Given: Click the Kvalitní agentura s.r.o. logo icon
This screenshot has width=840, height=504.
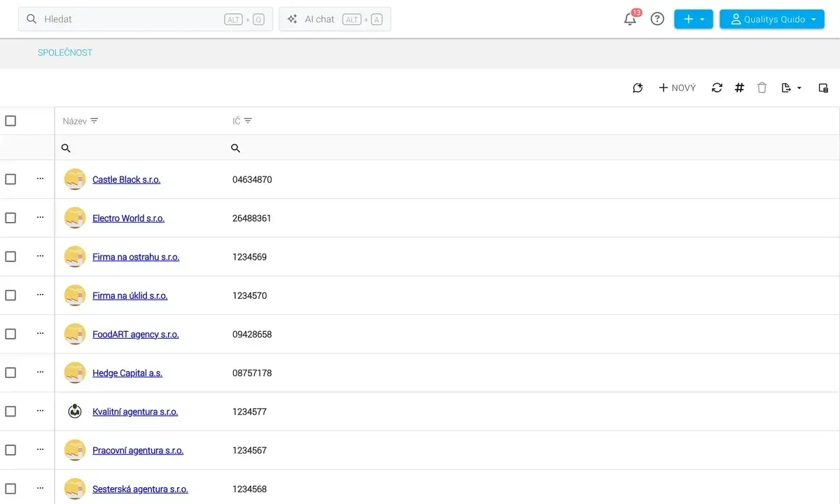Looking at the screenshot, I should pos(75,412).
